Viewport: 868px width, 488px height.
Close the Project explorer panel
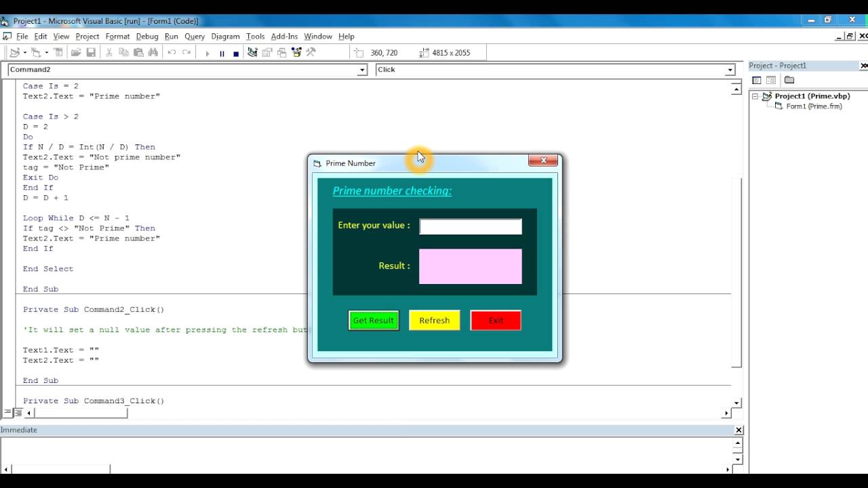(x=863, y=66)
